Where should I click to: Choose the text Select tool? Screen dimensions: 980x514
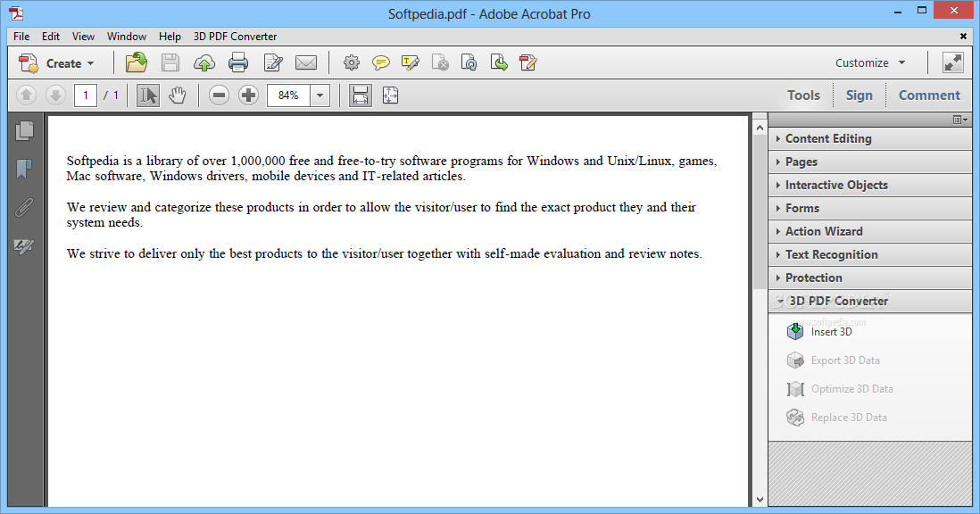click(x=148, y=95)
